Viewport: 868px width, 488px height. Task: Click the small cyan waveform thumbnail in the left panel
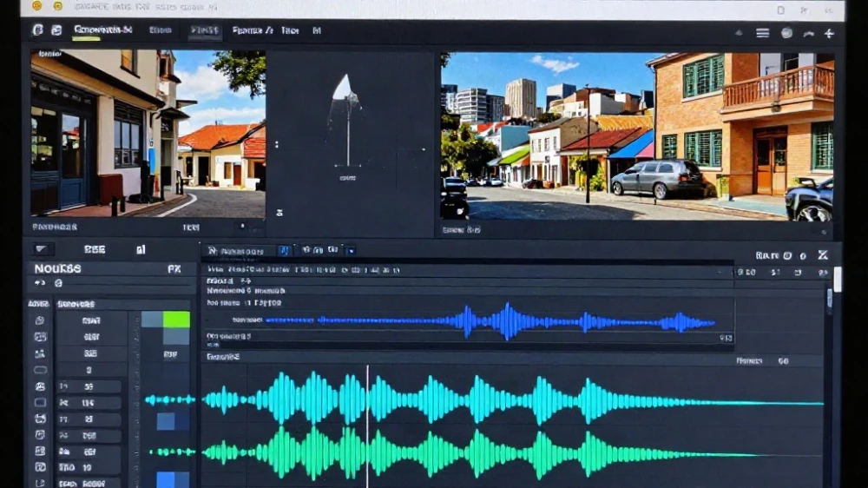[x=170, y=399]
